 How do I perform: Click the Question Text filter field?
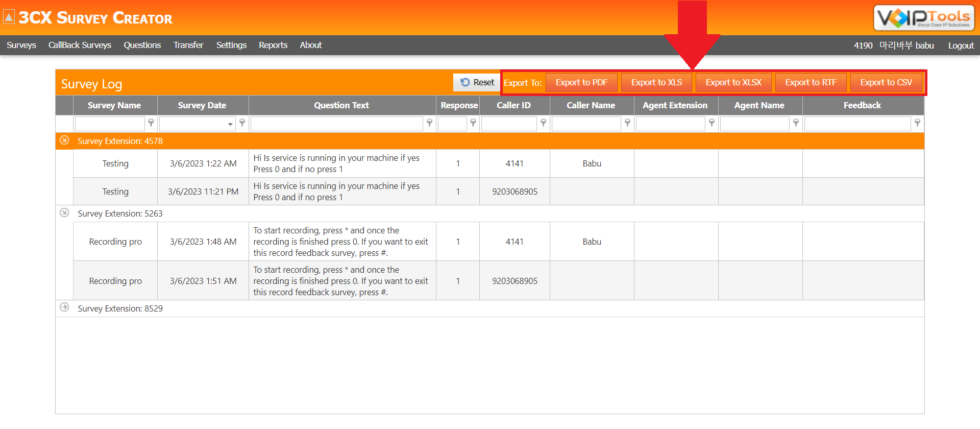pos(336,124)
